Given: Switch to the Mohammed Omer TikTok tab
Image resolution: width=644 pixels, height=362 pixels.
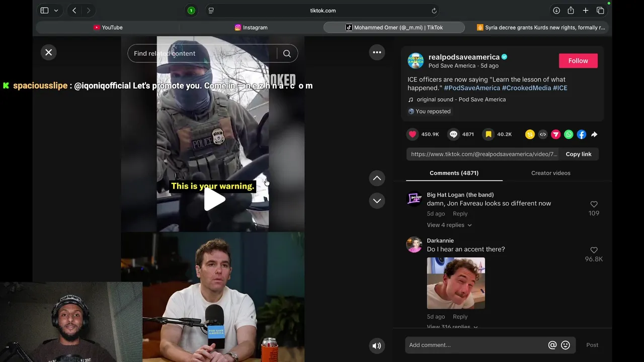Looking at the screenshot, I should pyautogui.click(x=394, y=28).
